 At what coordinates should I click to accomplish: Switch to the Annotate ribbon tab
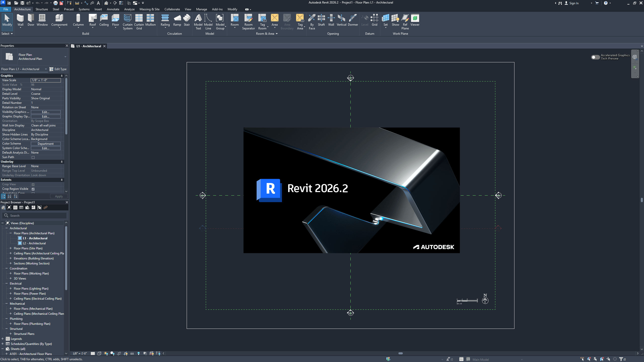[x=113, y=9]
